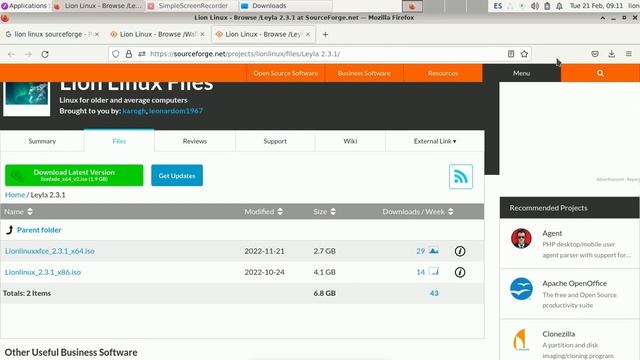Open the Summary tab
Image resolution: width=640 pixels, height=360 pixels.
point(42,141)
